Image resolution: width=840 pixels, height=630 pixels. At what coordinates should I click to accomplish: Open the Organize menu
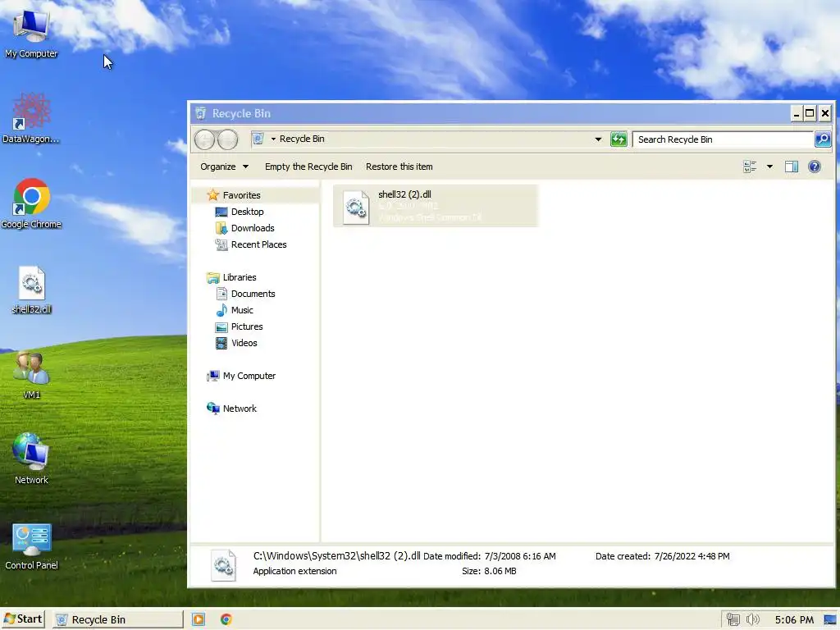click(224, 167)
